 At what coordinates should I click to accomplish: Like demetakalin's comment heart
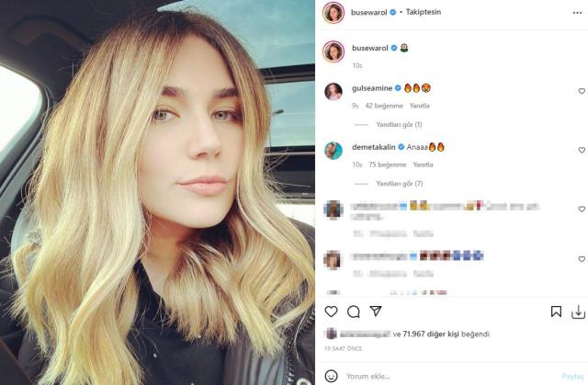coord(582,150)
